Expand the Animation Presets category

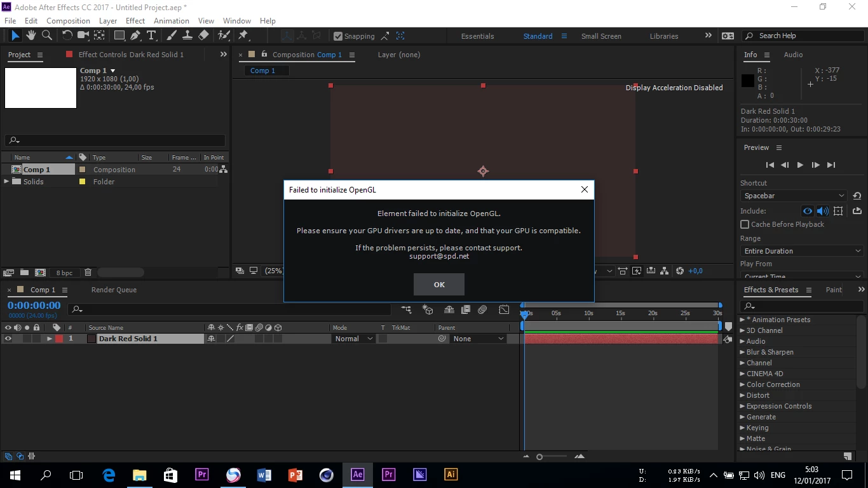(x=742, y=320)
